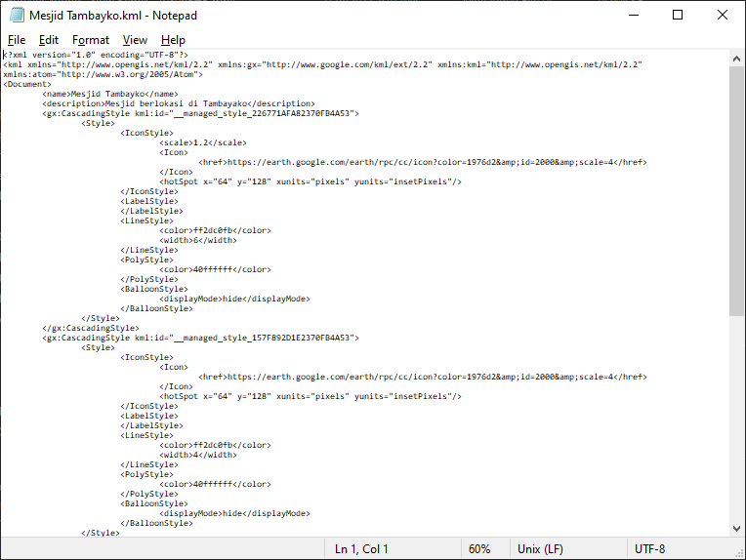Click the '<scale>1.2</scale>' line
The image size is (746, 560).
[x=203, y=142]
